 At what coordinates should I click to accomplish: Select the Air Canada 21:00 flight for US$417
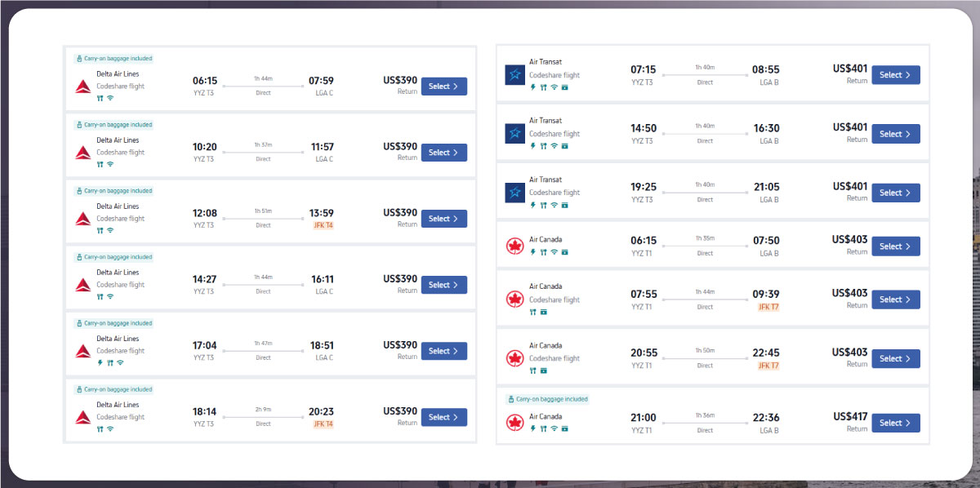(895, 423)
